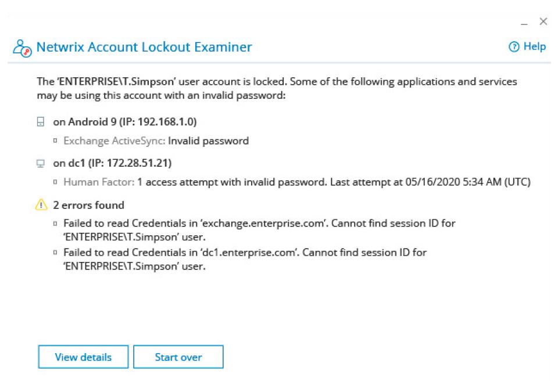Close the Lockout Examiner window
The width and height of the screenshot is (558, 392).
(x=543, y=21)
